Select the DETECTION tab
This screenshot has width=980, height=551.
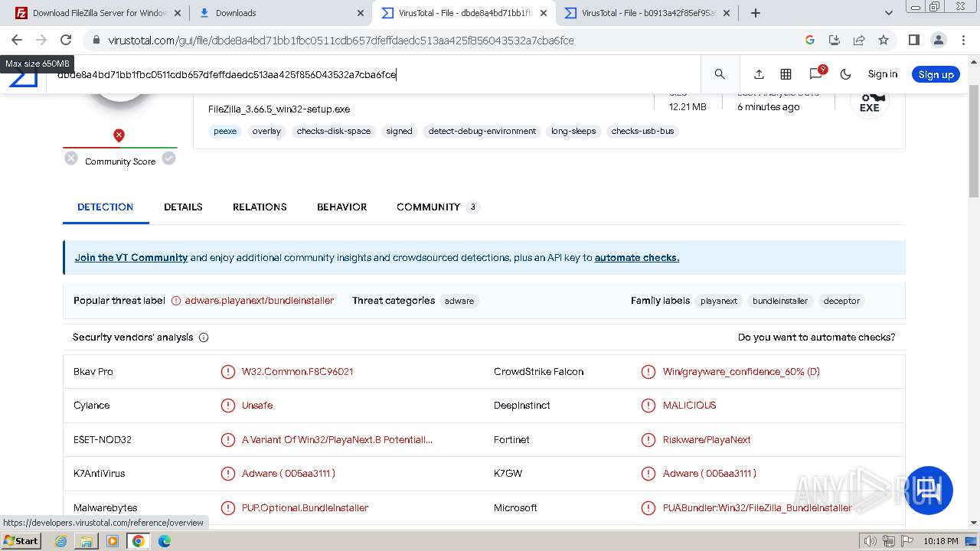(106, 207)
